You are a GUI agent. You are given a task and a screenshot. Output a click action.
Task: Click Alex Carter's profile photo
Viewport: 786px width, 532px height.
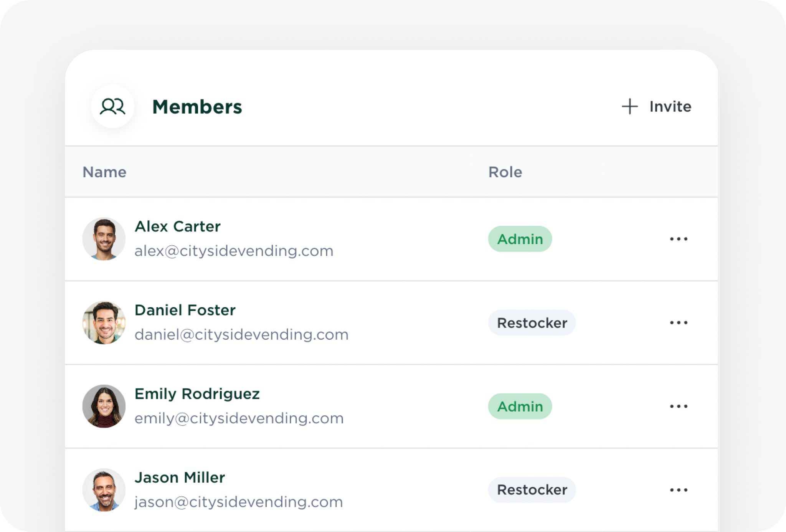(104, 239)
